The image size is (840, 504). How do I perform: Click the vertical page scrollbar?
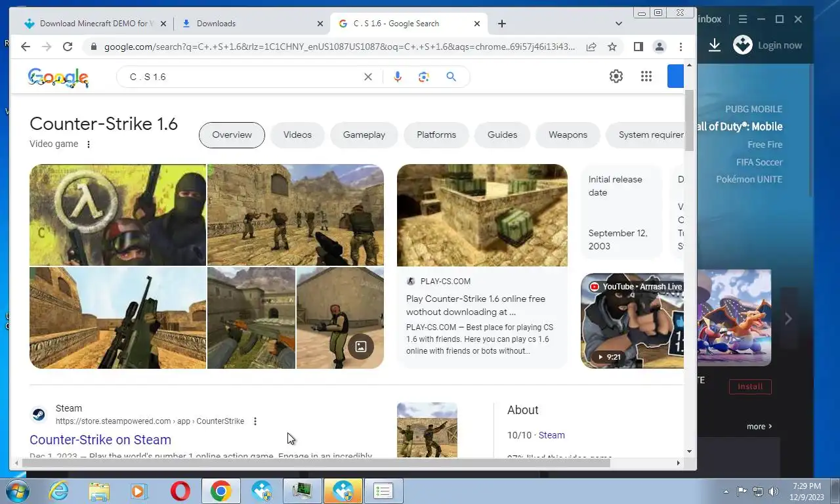point(689,121)
